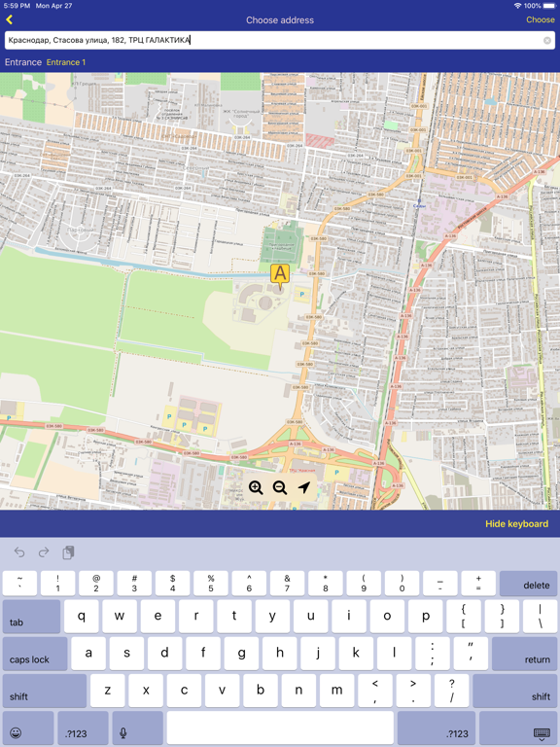Tap the letter m key
Image resolution: width=560 pixels, height=747 pixels.
336,691
